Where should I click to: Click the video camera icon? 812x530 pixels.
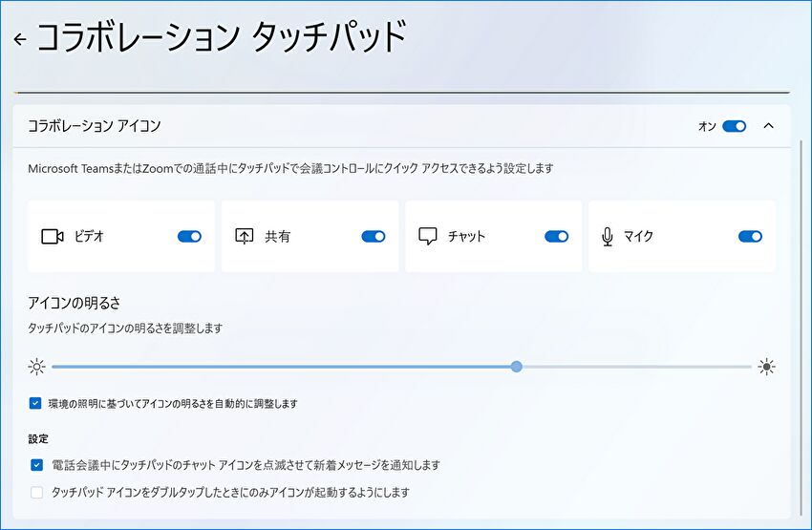click(x=52, y=237)
